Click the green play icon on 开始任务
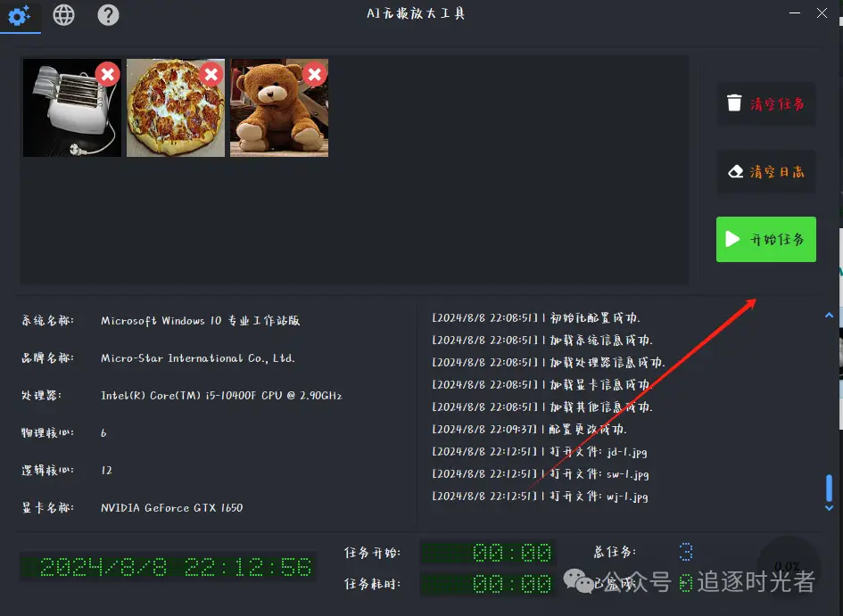 tap(733, 239)
